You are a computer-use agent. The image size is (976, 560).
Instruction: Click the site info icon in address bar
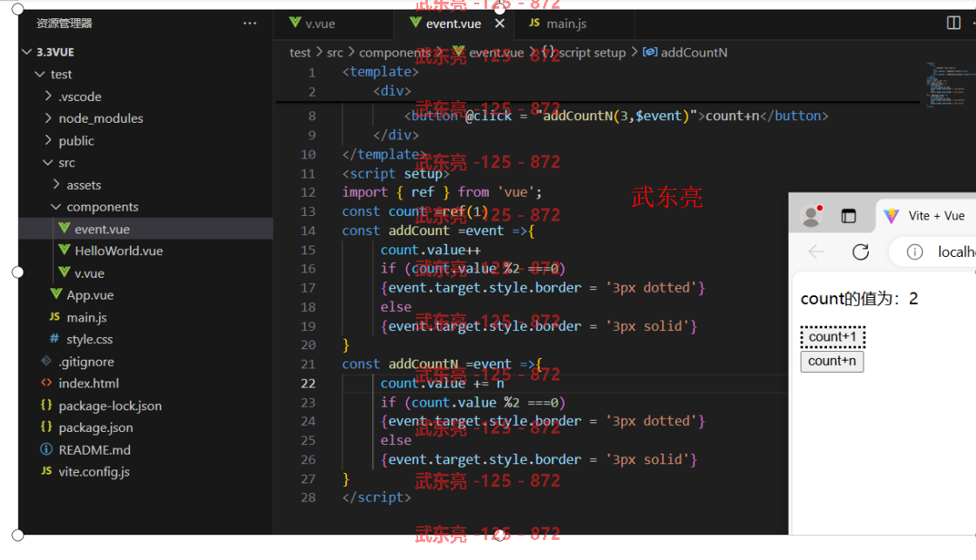(914, 252)
